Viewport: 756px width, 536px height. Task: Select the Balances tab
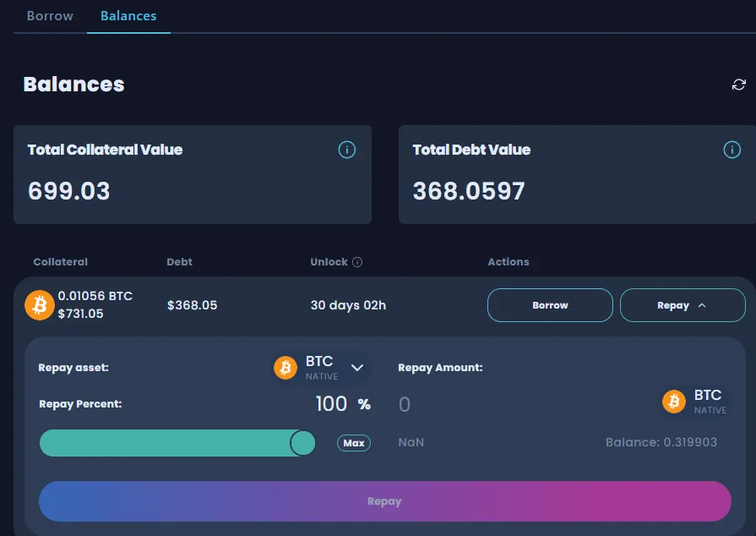[128, 16]
